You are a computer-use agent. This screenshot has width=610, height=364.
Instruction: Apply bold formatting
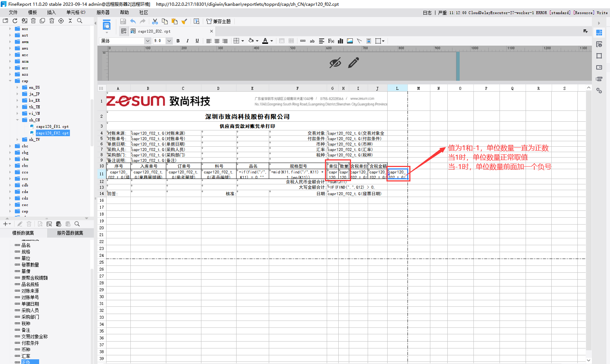pos(178,41)
